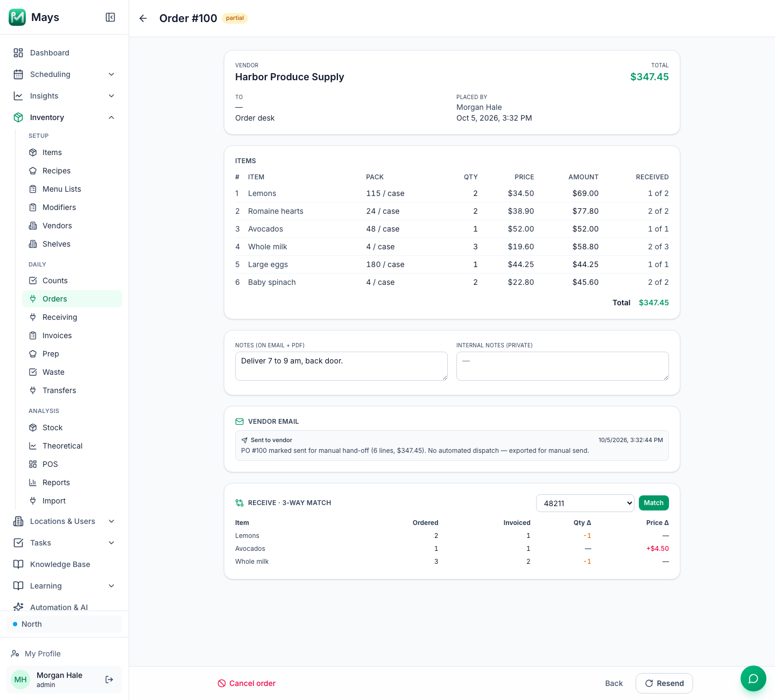Screen dimensions: 775x700
Task: Click the Items box icon
Action: (33, 152)
